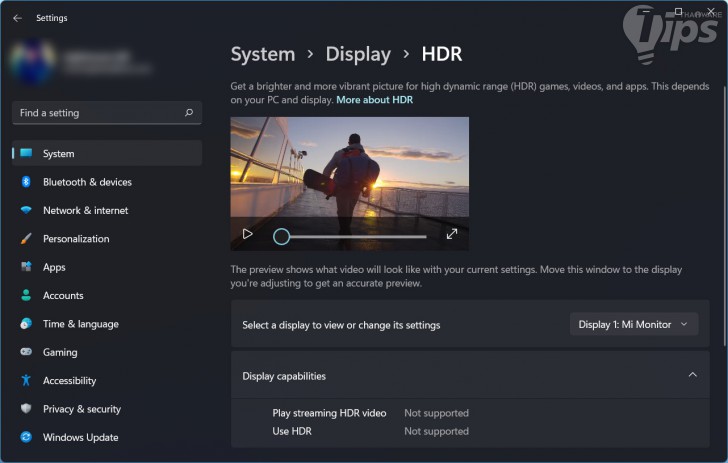Collapse the Display capabilities section
The width and height of the screenshot is (728, 463).
pos(692,375)
